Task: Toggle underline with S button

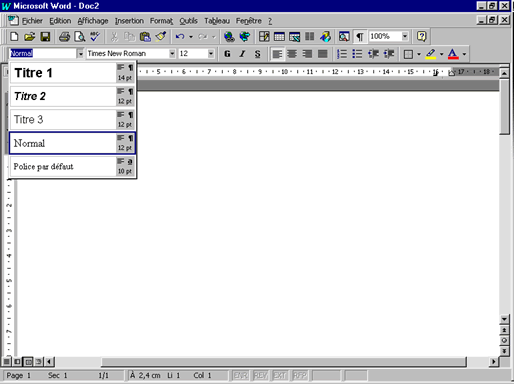Action: coord(257,54)
